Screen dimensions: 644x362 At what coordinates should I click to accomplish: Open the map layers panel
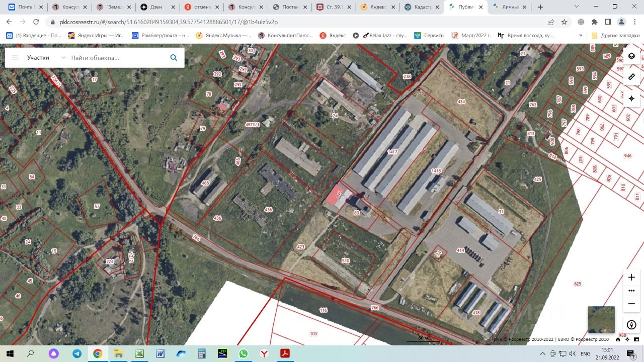coord(631,56)
